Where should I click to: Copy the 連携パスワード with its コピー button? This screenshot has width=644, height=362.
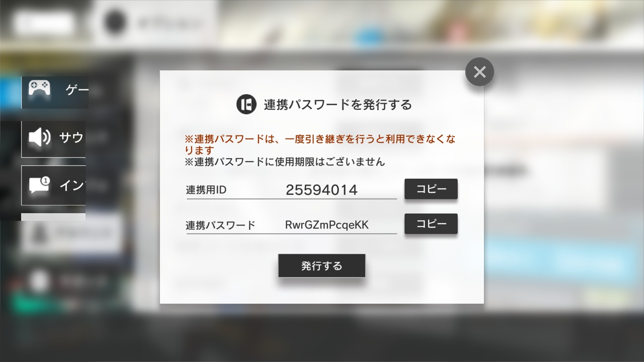(431, 224)
